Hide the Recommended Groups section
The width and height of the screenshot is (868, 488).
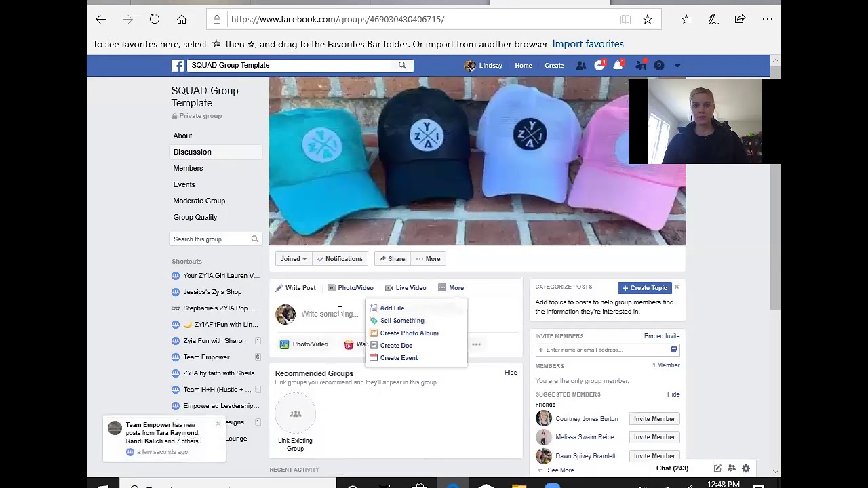click(x=511, y=373)
